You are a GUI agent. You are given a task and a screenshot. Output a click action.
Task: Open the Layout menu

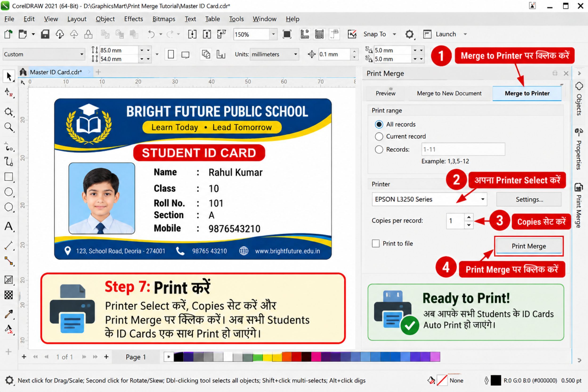pos(77,19)
